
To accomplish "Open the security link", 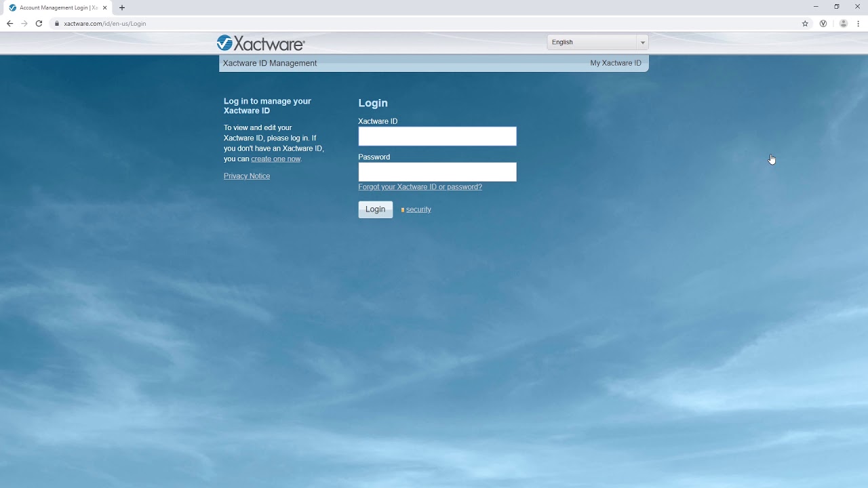I will [x=418, y=209].
